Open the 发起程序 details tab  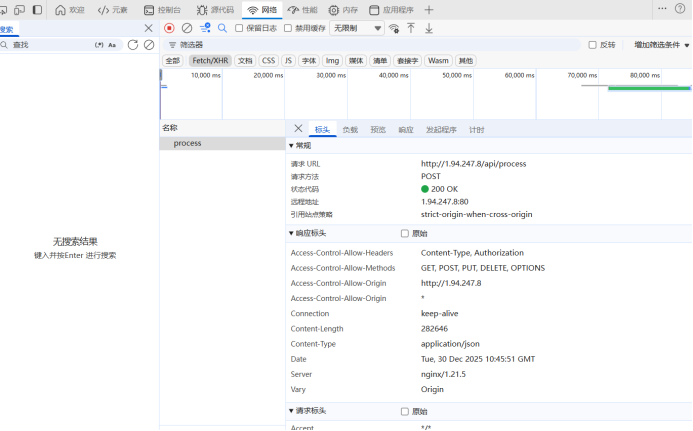(x=441, y=130)
